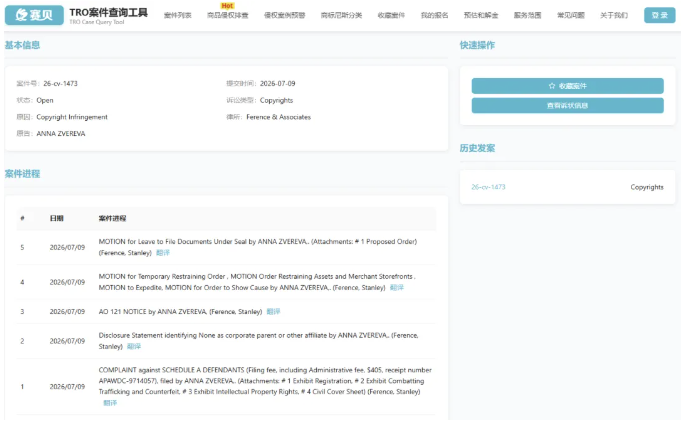Open 常见问题 in the nav bar

[x=571, y=15]
